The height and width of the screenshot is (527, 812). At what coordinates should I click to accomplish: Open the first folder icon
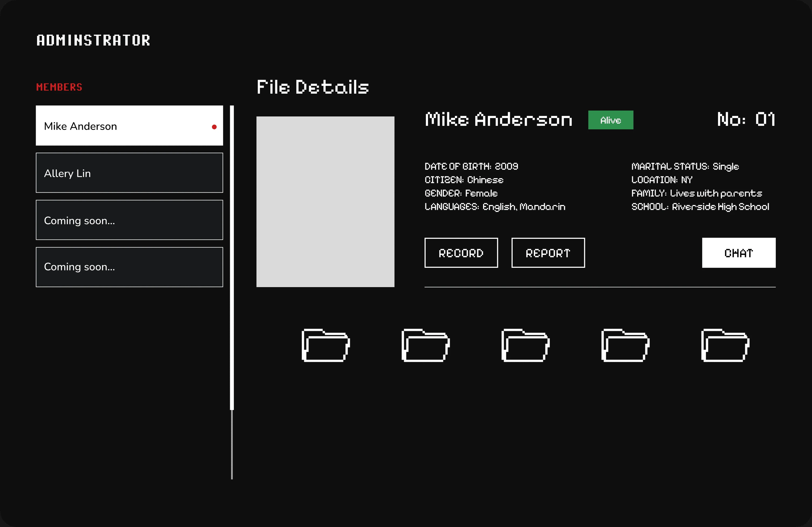[326, 345]
